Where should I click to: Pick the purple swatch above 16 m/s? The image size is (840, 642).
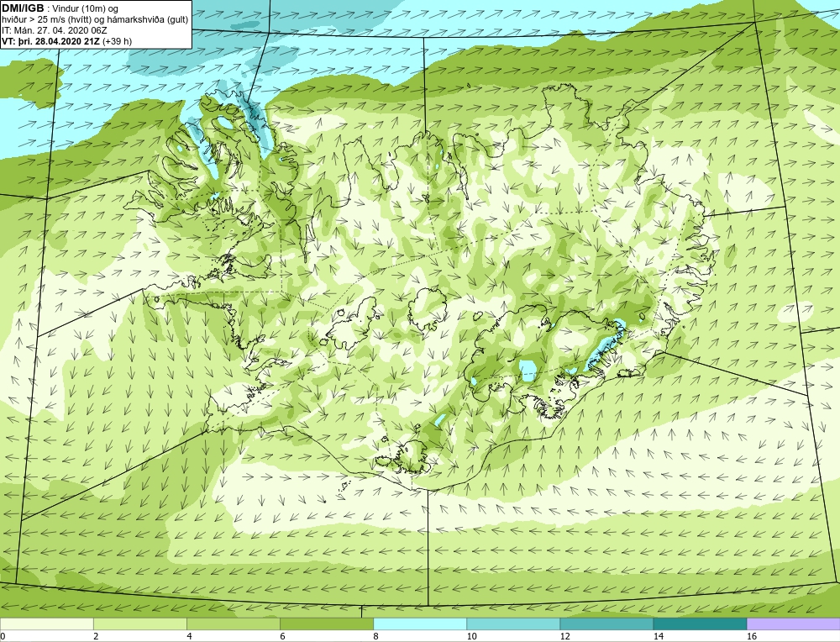(x=794, y=624)
